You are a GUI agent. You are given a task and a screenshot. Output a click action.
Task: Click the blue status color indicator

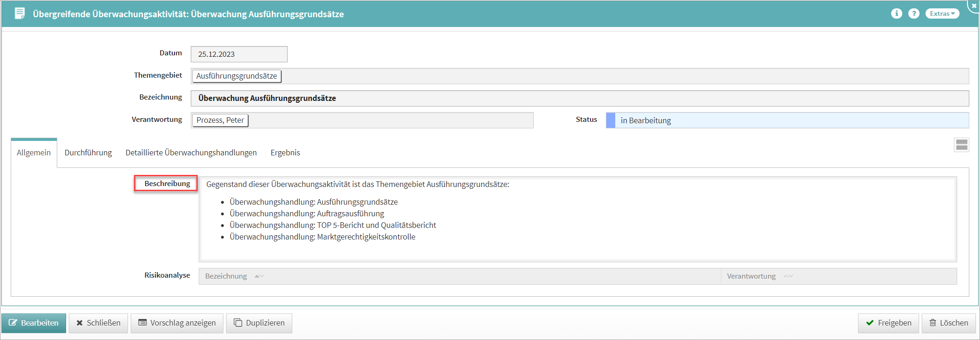[611, 120]
